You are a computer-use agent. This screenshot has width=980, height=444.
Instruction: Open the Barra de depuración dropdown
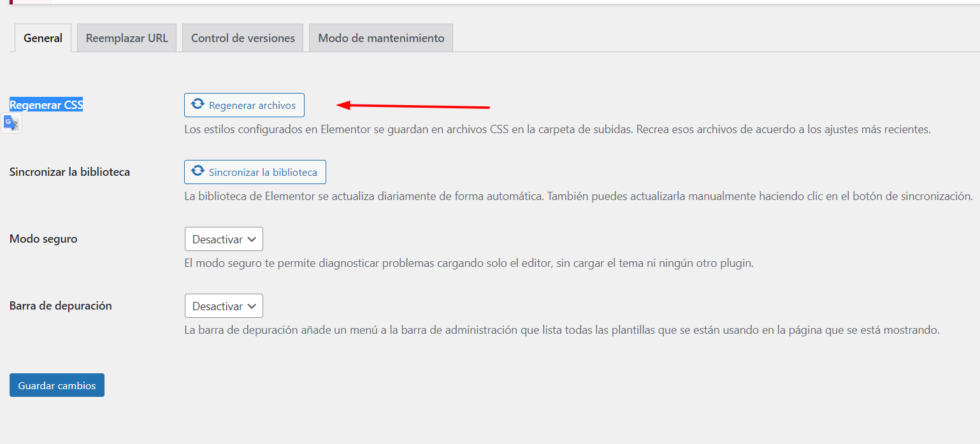224,306
